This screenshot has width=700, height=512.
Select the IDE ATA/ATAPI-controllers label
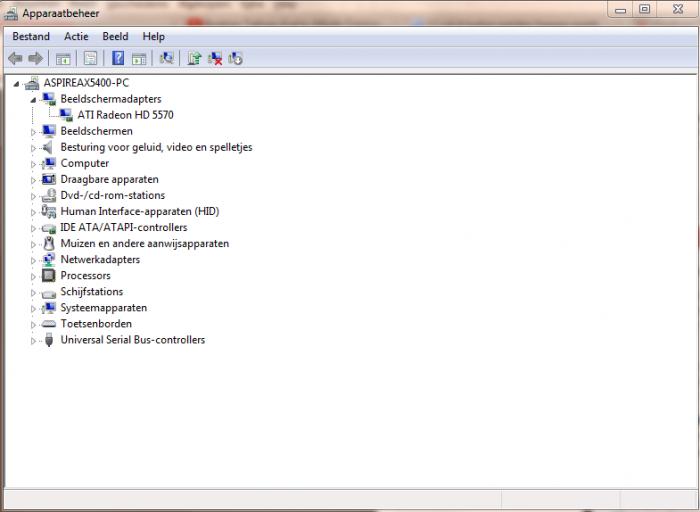(x=124, y=227)
